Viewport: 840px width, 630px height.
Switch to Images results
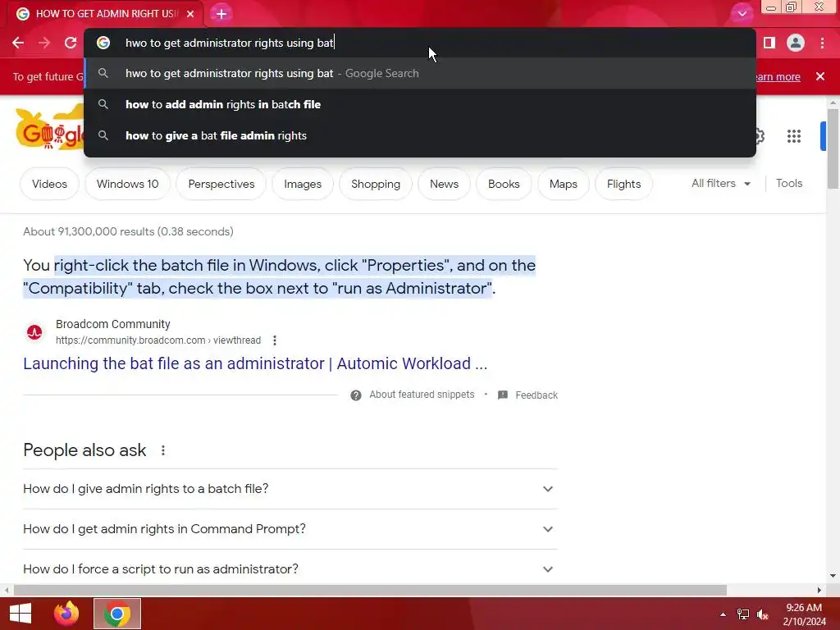coord(303,184)
